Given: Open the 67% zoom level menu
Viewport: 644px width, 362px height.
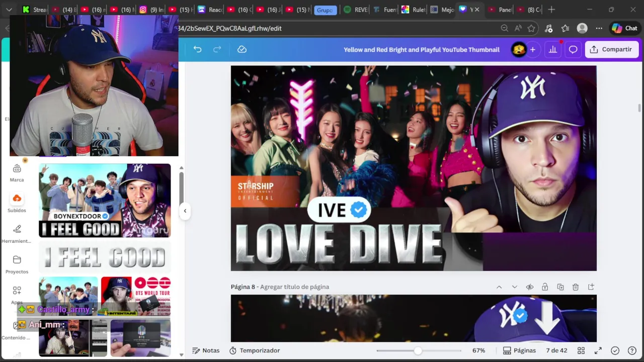Looking at the screenshot, I should pyautogui.click(x=478, y=350).
